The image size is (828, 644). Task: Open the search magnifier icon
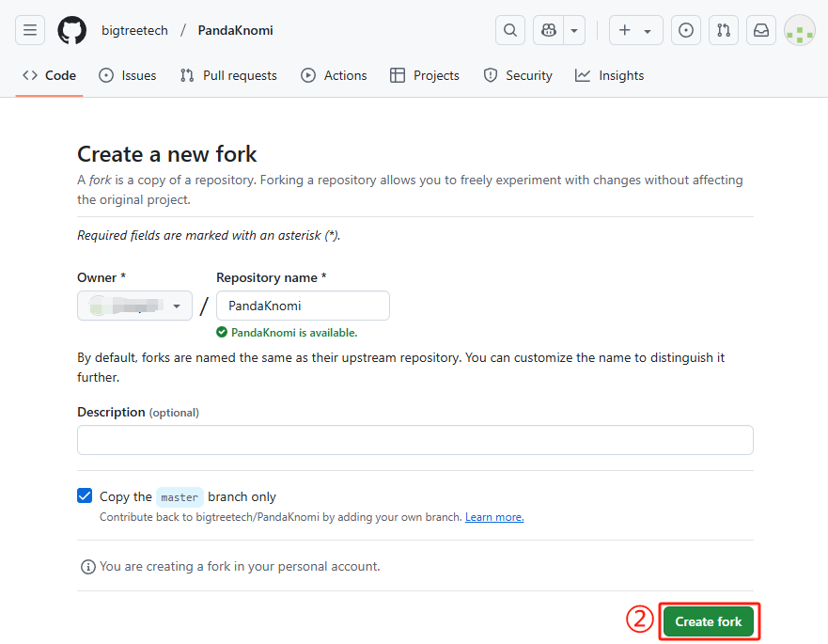tap(510, 30)
